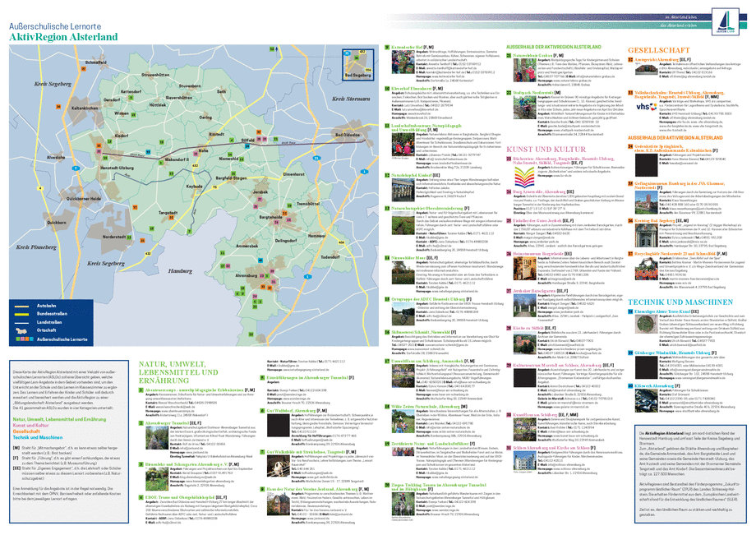Click the 'Quickborner Heide' map label

click(x=84, y=199)
